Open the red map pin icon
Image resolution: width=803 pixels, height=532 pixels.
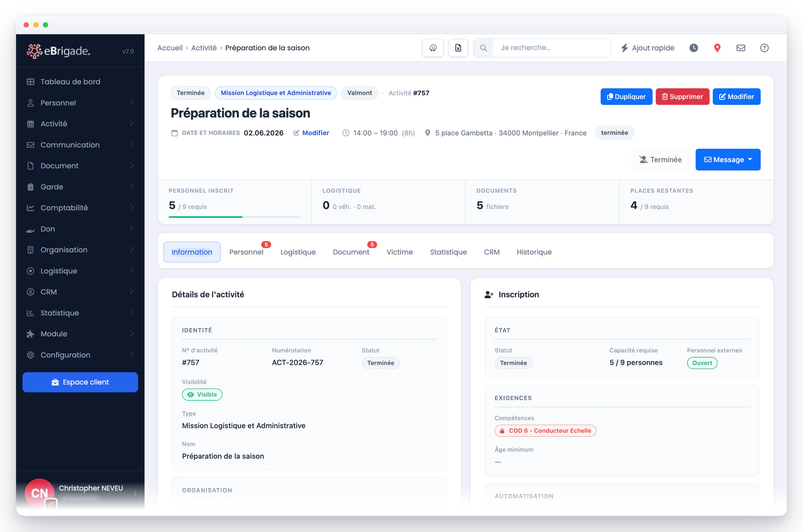pyautogui.click(x=717, y=48)
